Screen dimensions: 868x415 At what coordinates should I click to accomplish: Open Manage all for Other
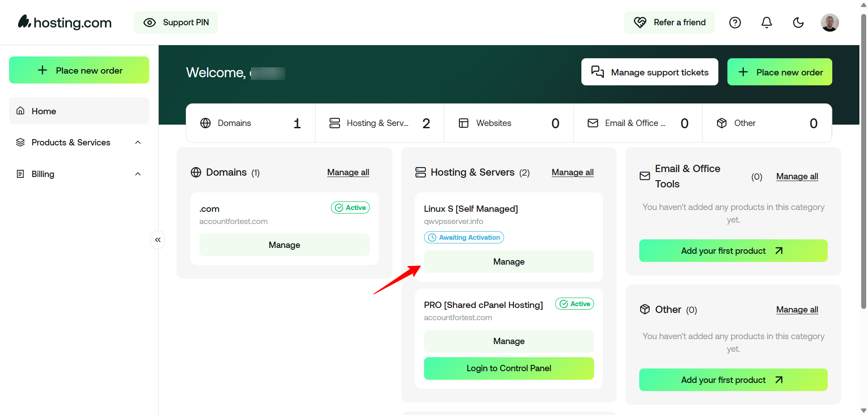click(797, 309)
